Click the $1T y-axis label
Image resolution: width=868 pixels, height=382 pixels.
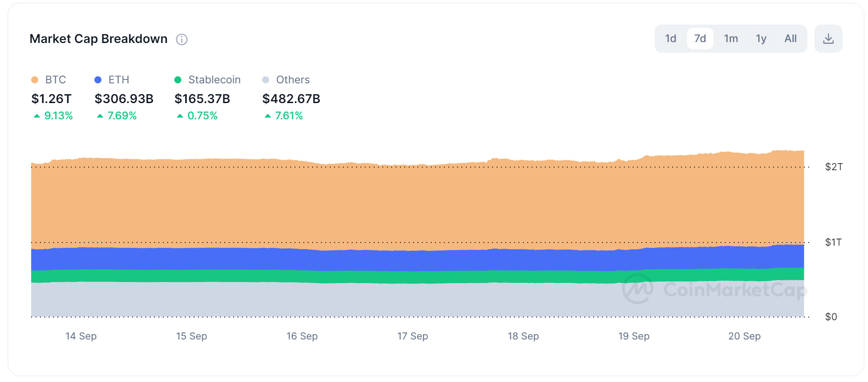tap(833, 242)
